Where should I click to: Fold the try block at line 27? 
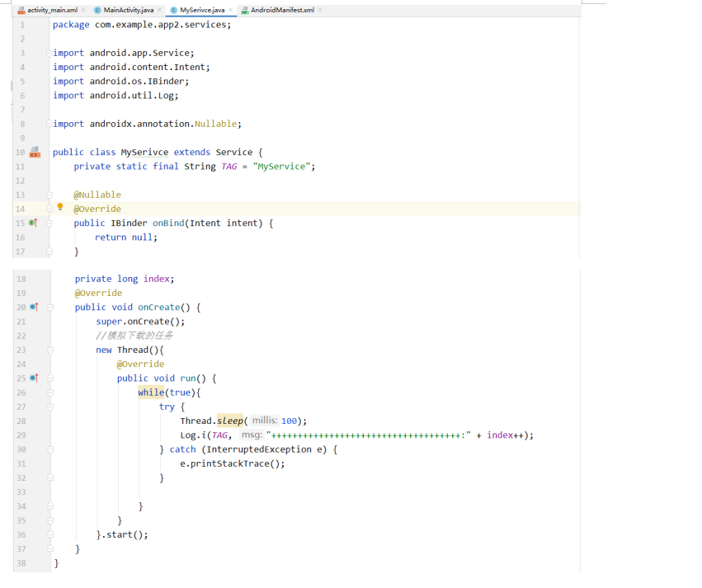50,407
